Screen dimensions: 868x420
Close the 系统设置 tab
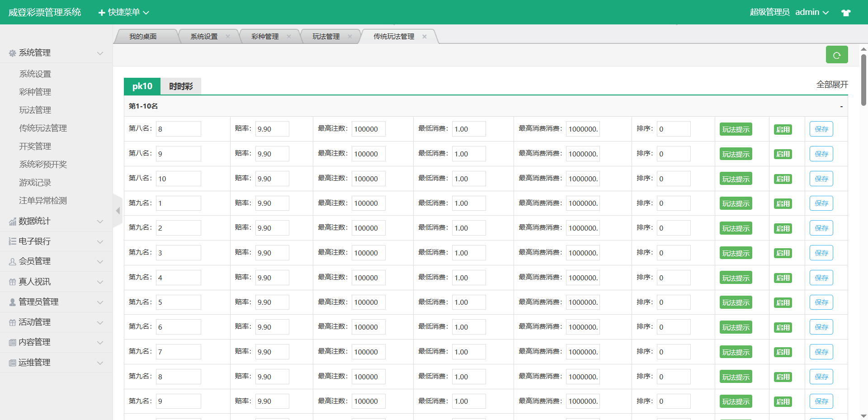tap(228, 37)
